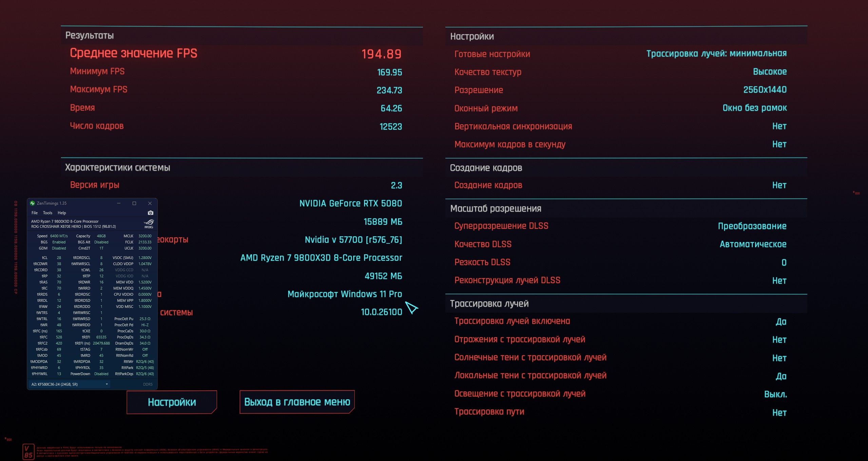This screenshot has height=461, width=868.
Task: Click the VSOC (SMU) 1.2800V value
Action: [x=145, y=258]
